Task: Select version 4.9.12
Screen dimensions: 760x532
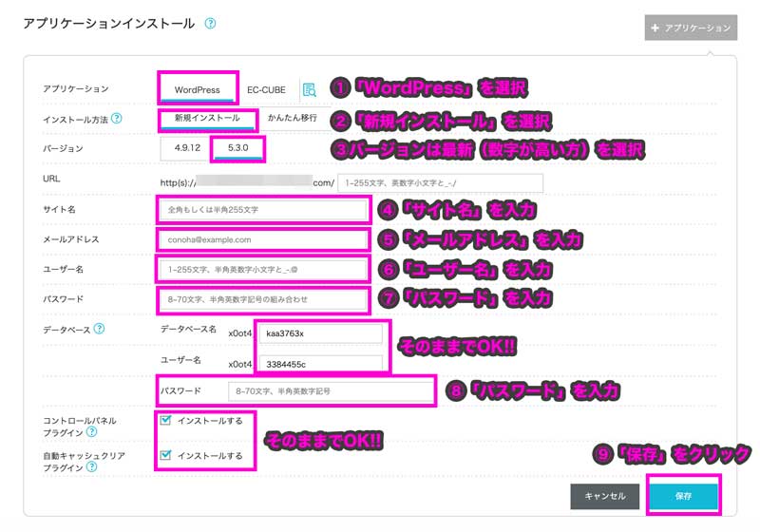Action: pyautogui.click(x=187, y=148)
